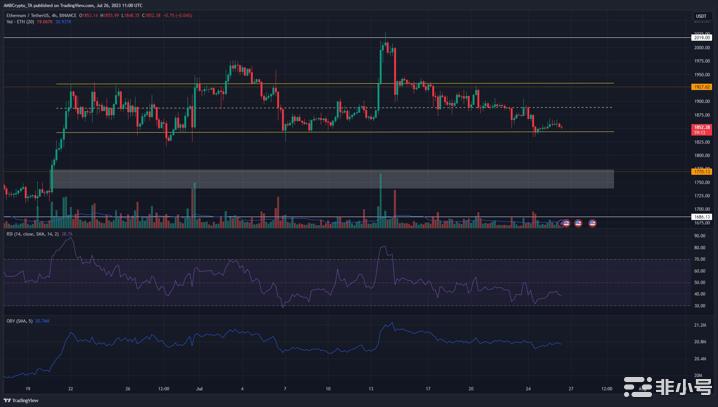
Task: Click the 1686.13 price level label
Action: click(701, 216)
